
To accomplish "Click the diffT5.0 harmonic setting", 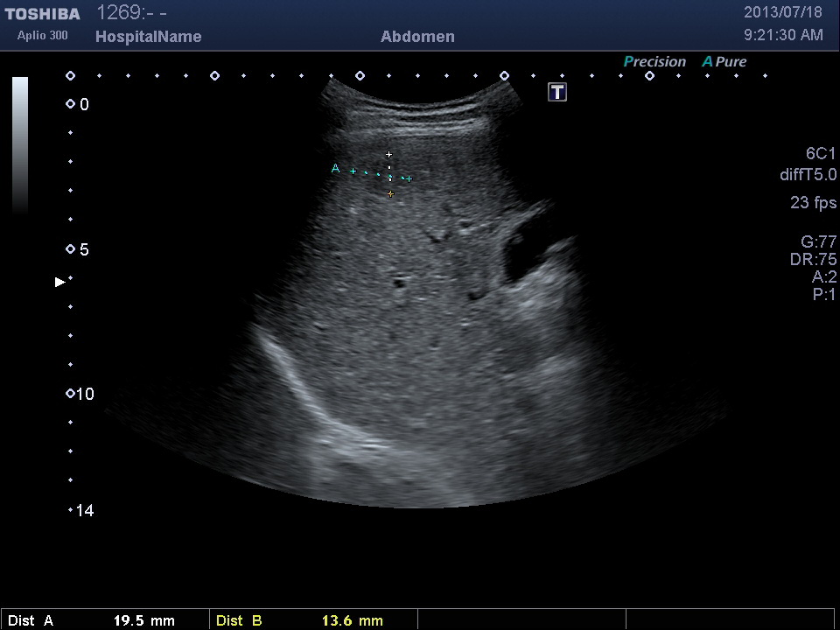I will pyautogui.click(x=808, y=175).
